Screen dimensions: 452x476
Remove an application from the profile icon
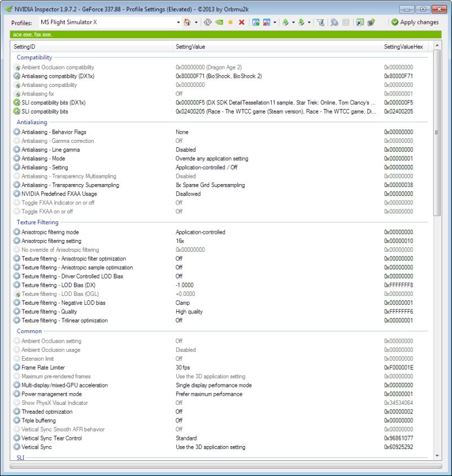[x=267, y=22]
